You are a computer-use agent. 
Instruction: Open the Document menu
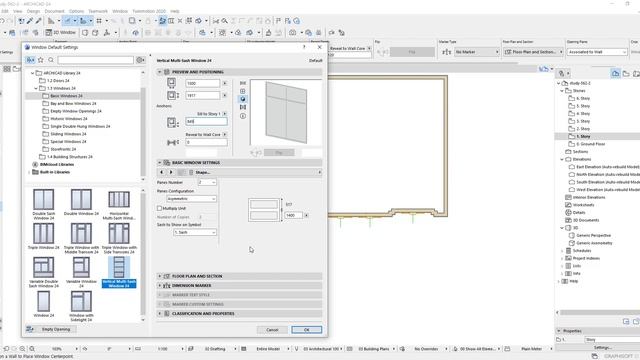[x=54, y=11]
